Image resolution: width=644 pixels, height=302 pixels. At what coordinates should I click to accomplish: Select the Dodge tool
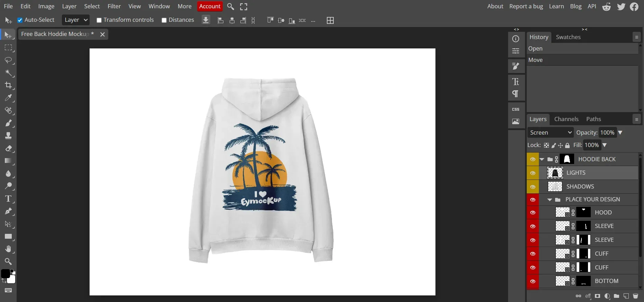(x=8, y=186)
